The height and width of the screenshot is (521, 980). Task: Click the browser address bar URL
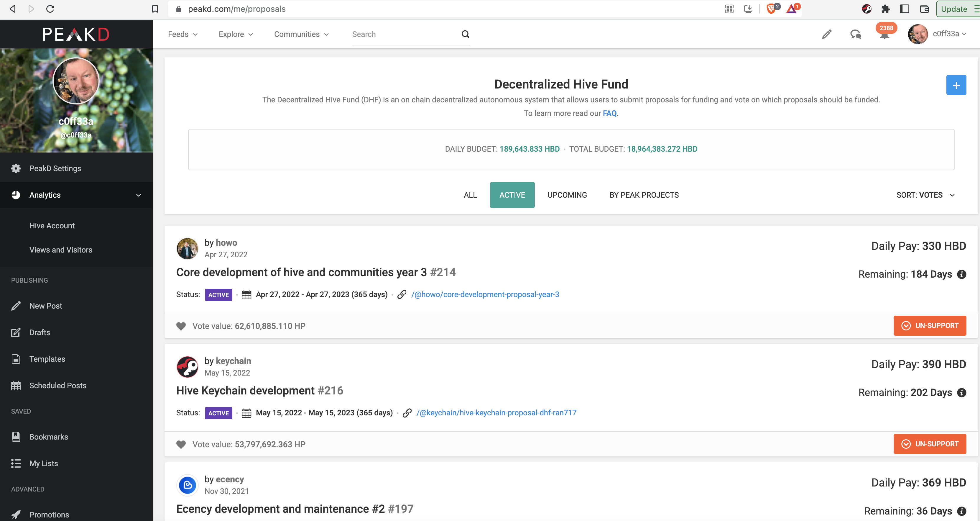[x=237, y=9]
